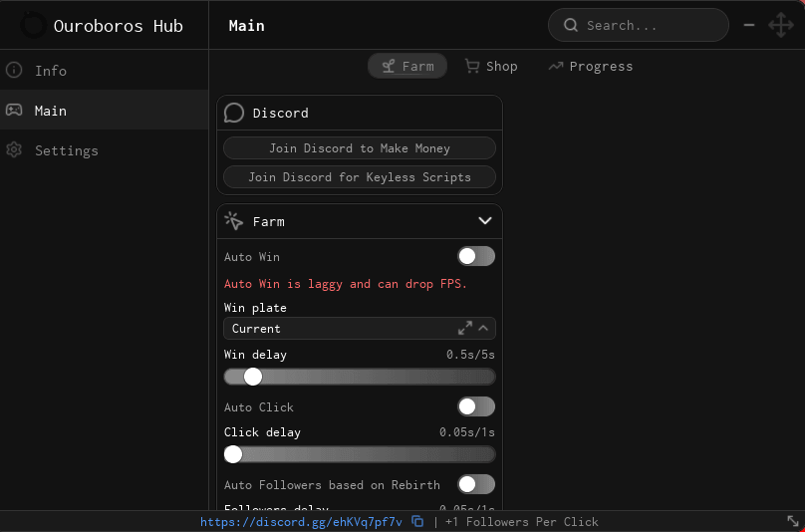The image size is (805, 532).
Task: Click the Win plate caret arrow
Action: coord(483,328)
